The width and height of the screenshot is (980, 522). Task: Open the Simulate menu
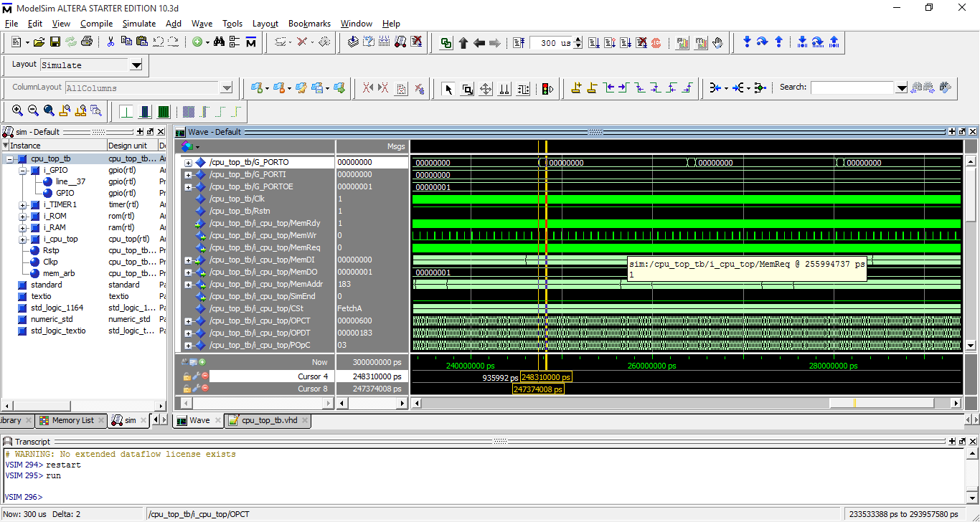(138, 24)
